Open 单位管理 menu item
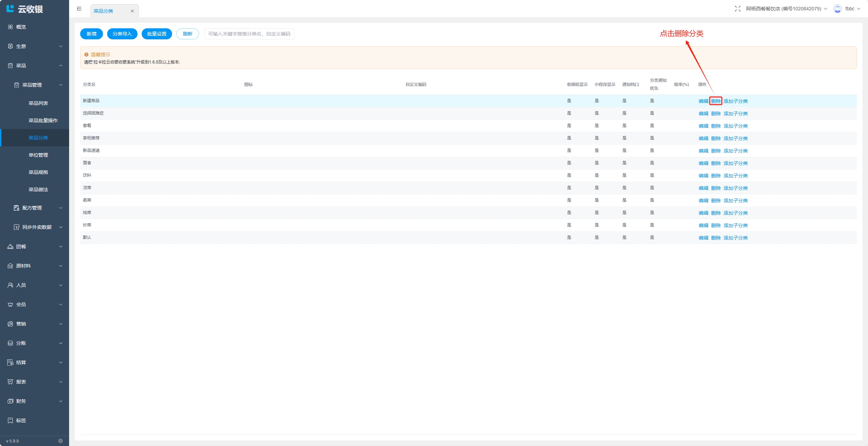 38,155
